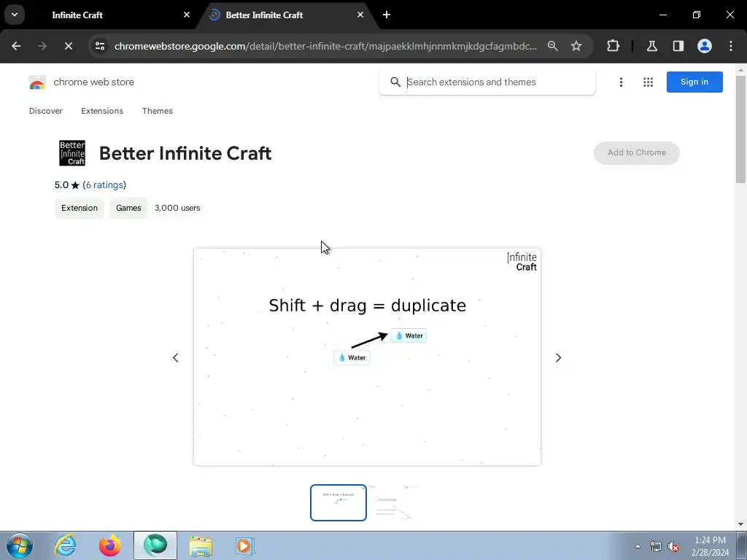Click the address bar URL
This screenshot has width=747, height=560.
pyautogui.click(x=325, y=46)
